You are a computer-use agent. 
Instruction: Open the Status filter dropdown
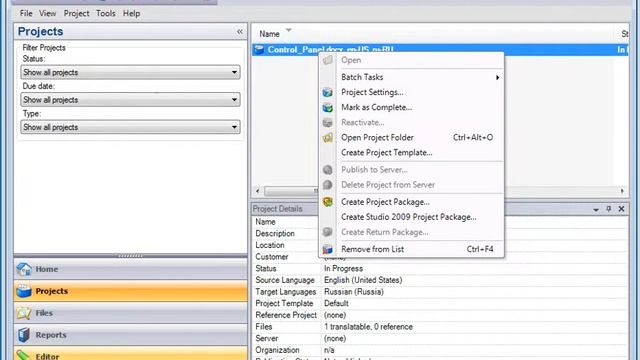[x=130, y=72]
